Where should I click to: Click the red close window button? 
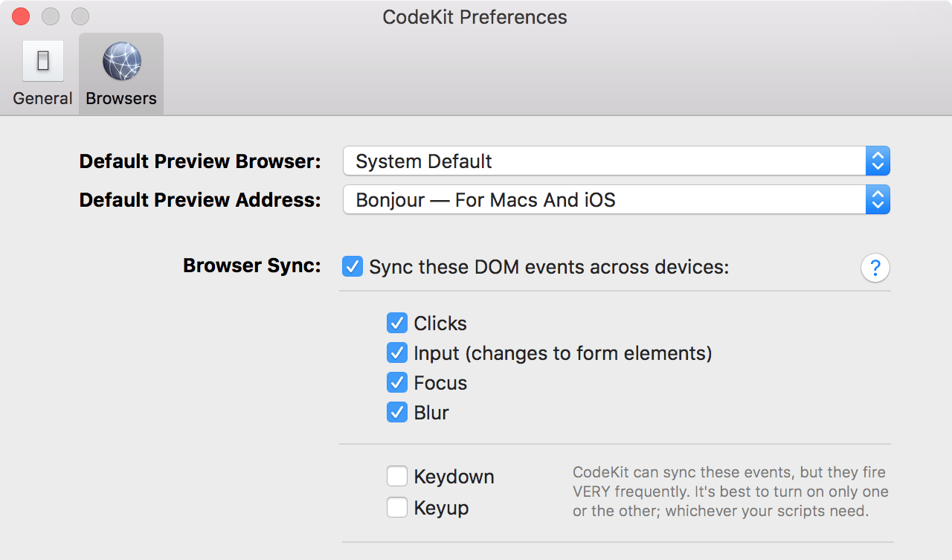21,16
